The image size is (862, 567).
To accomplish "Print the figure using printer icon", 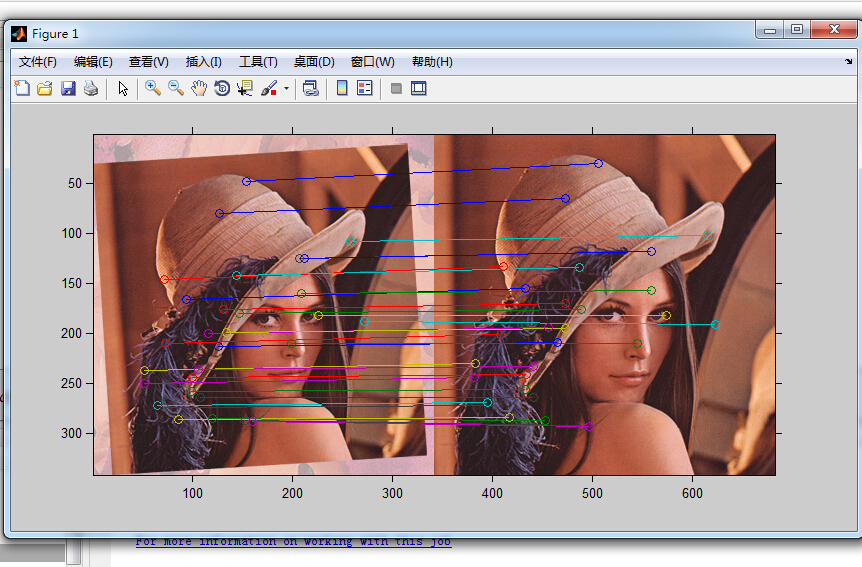I will coord(91,88).
